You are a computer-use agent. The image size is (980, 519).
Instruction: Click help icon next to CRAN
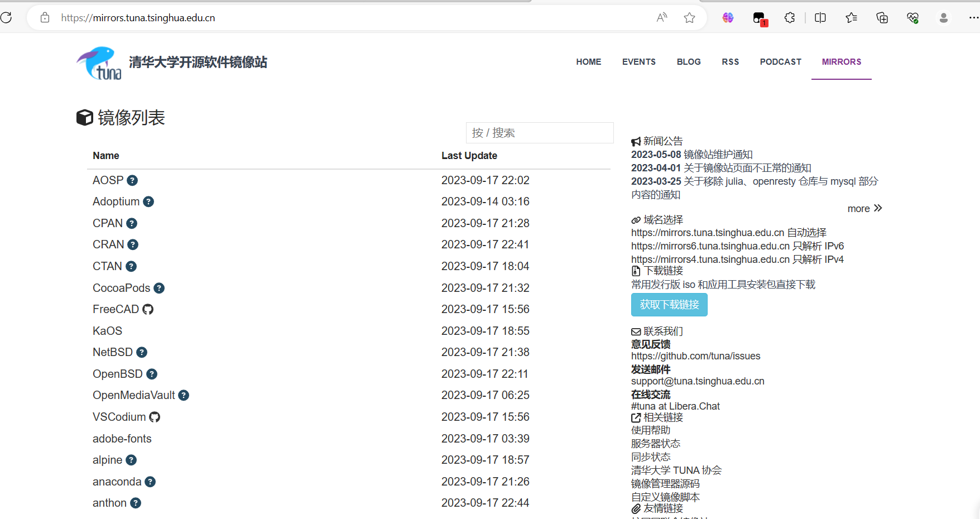[133, 244]
